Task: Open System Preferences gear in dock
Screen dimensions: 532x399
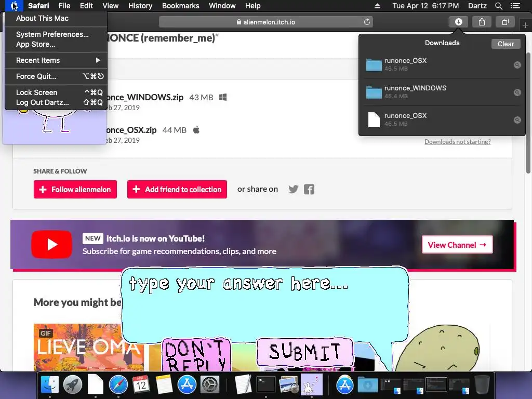Action: [x=210, y=385]
